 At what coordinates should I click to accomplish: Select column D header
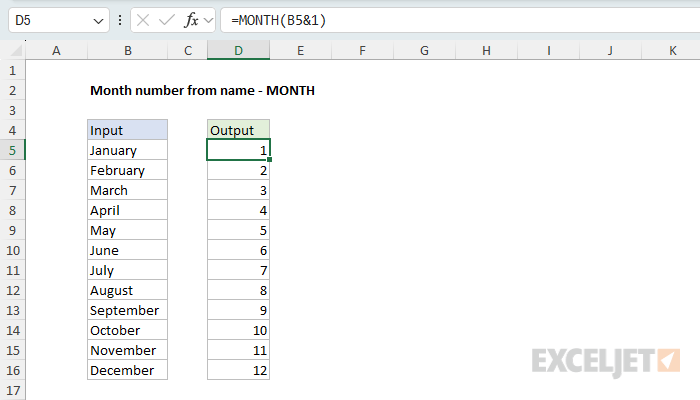(238, 50)
